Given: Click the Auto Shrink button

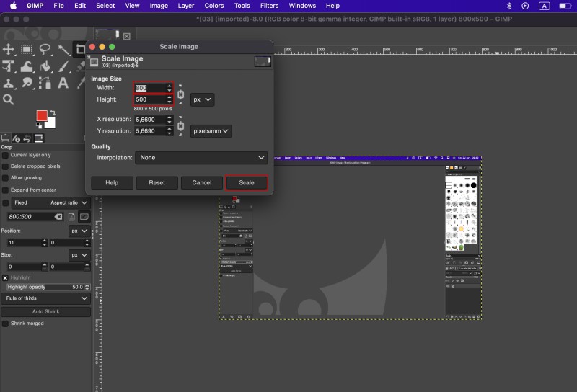Looking at the screenshot, I should click(46, 312).
